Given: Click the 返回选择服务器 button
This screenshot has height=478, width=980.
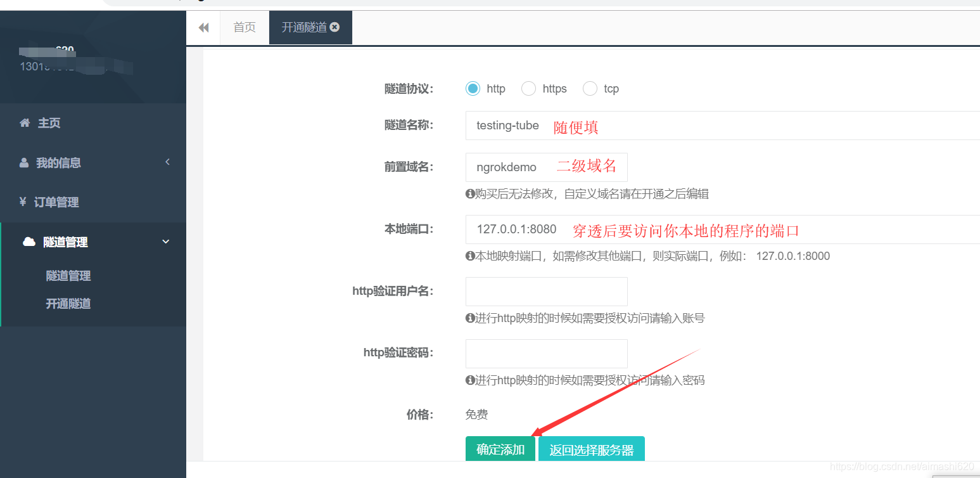Looking at the screenshot, I should [592, 449].
